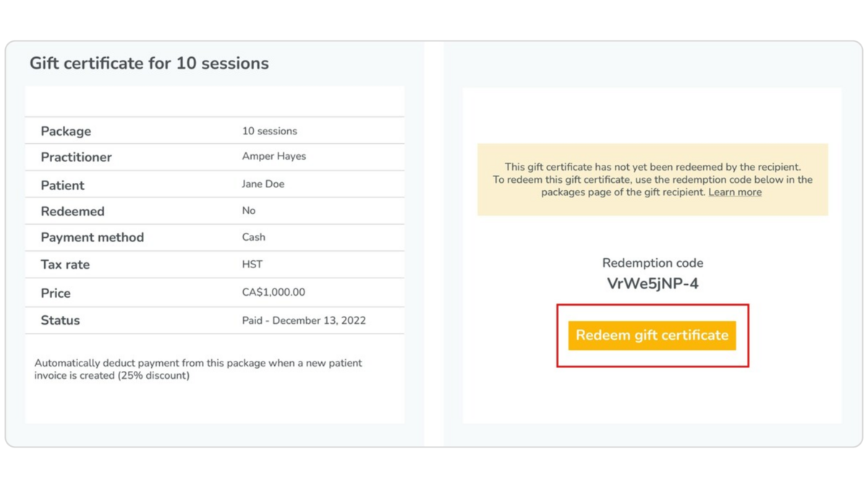The width and height of the screenshot is (868, 488).
Task: Select the Paid - December 13, 2022 status
Action: (x=304, y=320)
